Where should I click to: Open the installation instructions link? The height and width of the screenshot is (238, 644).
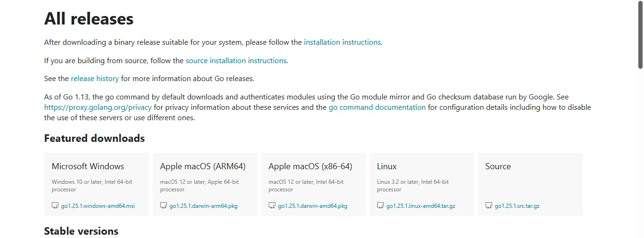pos(342,42)
